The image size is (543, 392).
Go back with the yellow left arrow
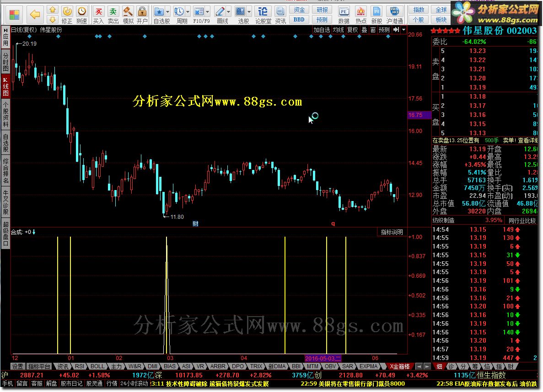35,14
